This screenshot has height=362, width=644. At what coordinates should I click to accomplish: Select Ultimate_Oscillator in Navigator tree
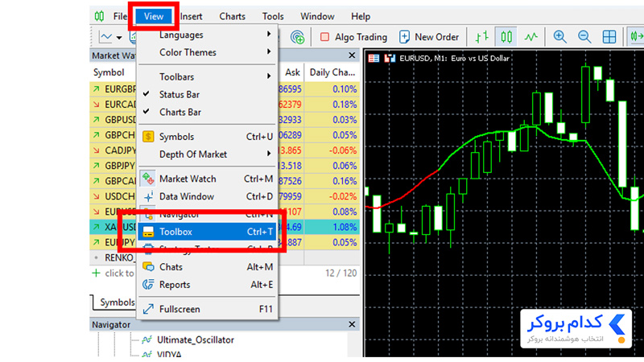(195, 339)
